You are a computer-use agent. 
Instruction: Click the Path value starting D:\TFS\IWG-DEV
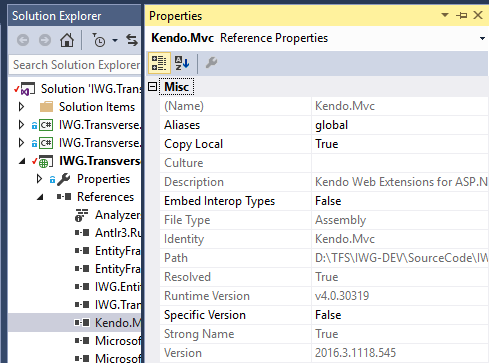401,258
